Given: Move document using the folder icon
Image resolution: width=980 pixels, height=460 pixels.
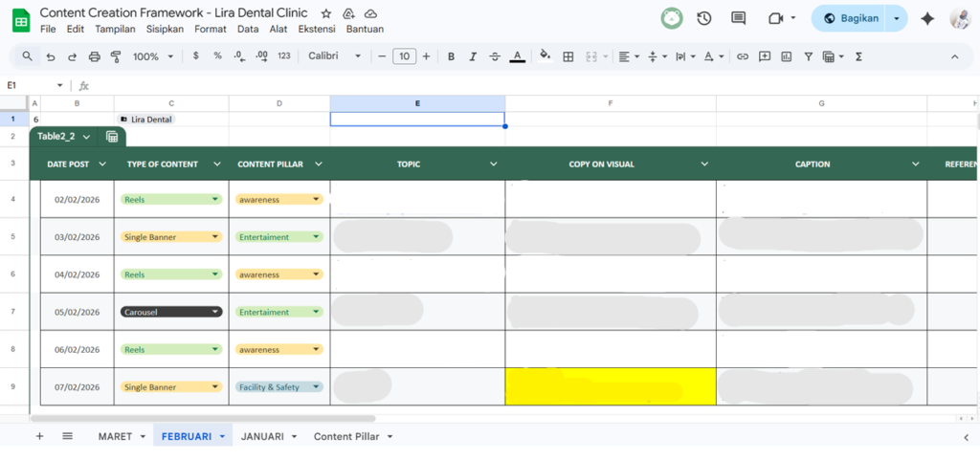Looking at the screenshot, I should 348,13.
